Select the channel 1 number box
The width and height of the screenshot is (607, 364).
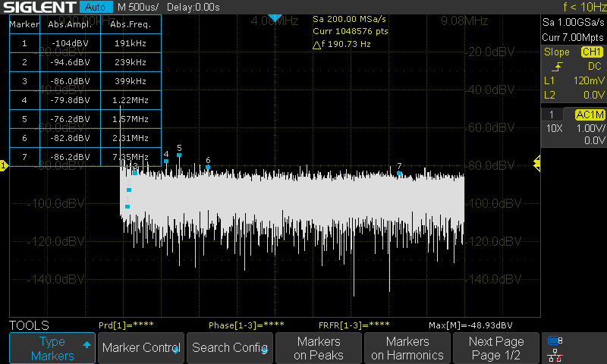tap(552, 115)
